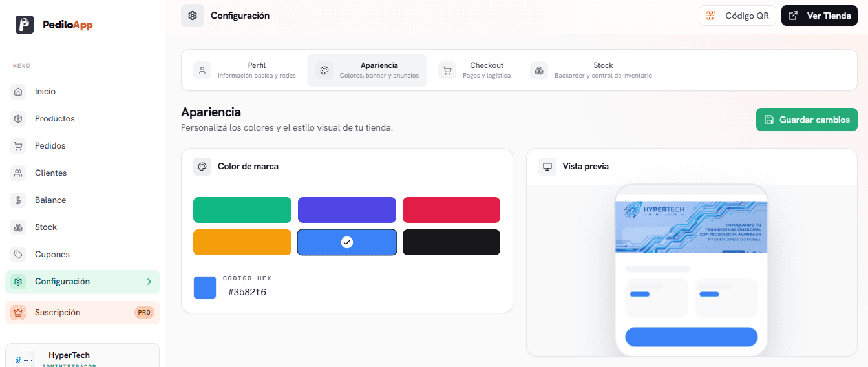Click the Configuración gear icon in sidebar
868x367 pixels.
tap(18, 282)
